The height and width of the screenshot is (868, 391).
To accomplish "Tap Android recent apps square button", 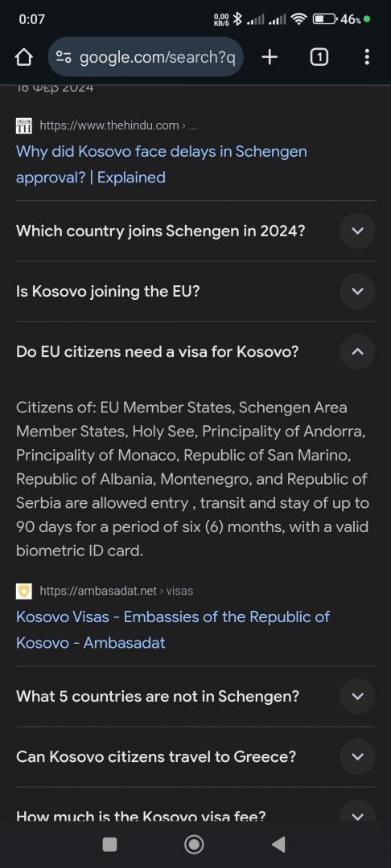I will point(110,844).
